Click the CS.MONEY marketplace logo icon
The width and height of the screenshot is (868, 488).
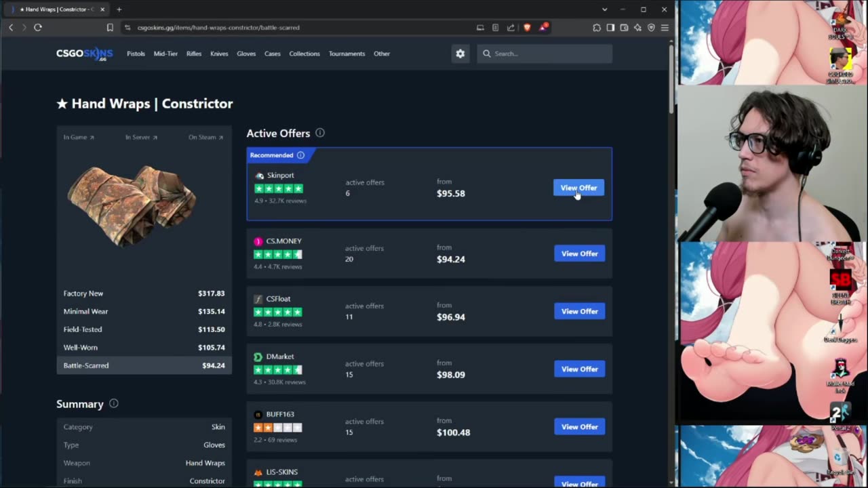[x=258, y=241]
